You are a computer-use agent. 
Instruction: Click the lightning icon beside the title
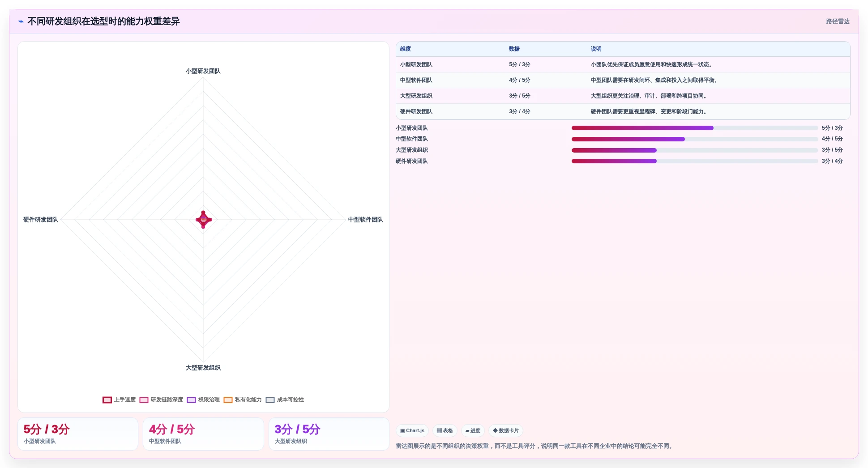point(21,21)
